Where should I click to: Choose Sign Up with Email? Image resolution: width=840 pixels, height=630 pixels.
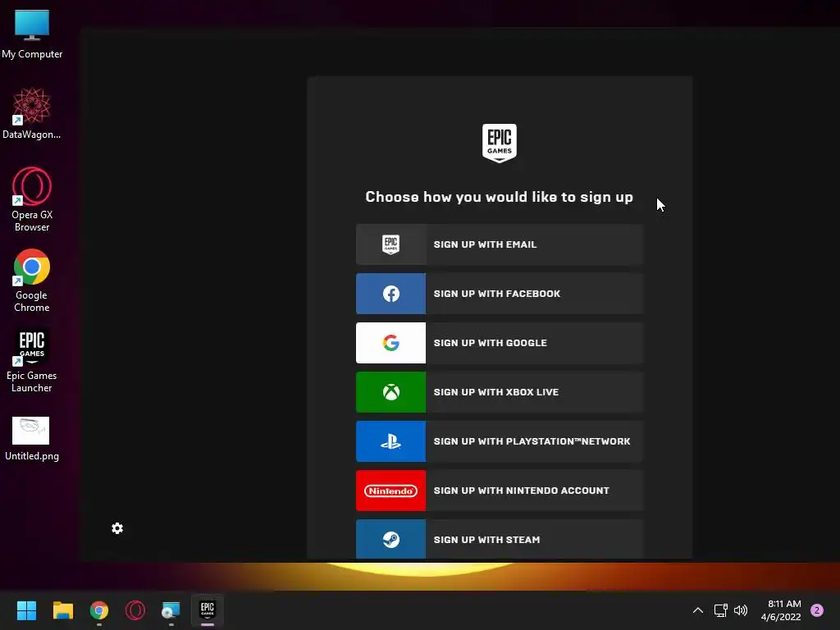coord(500,244)
